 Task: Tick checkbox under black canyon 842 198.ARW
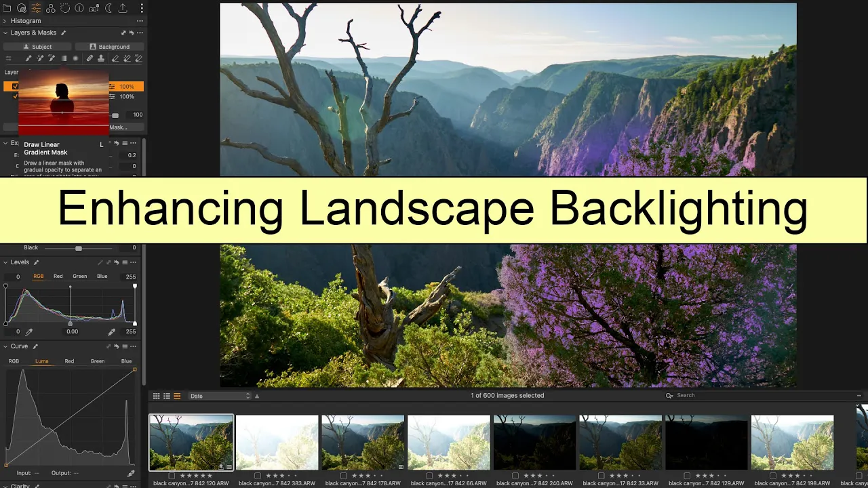click(773, 476)
